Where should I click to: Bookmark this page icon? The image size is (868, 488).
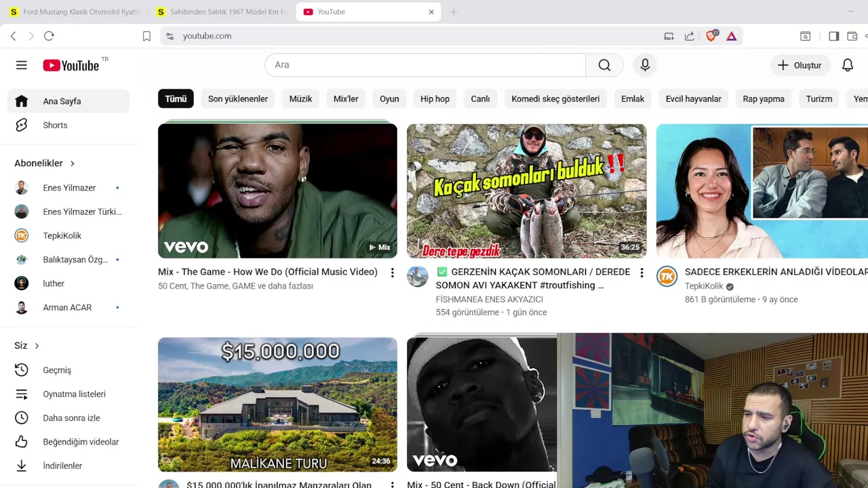pos(146,36)
